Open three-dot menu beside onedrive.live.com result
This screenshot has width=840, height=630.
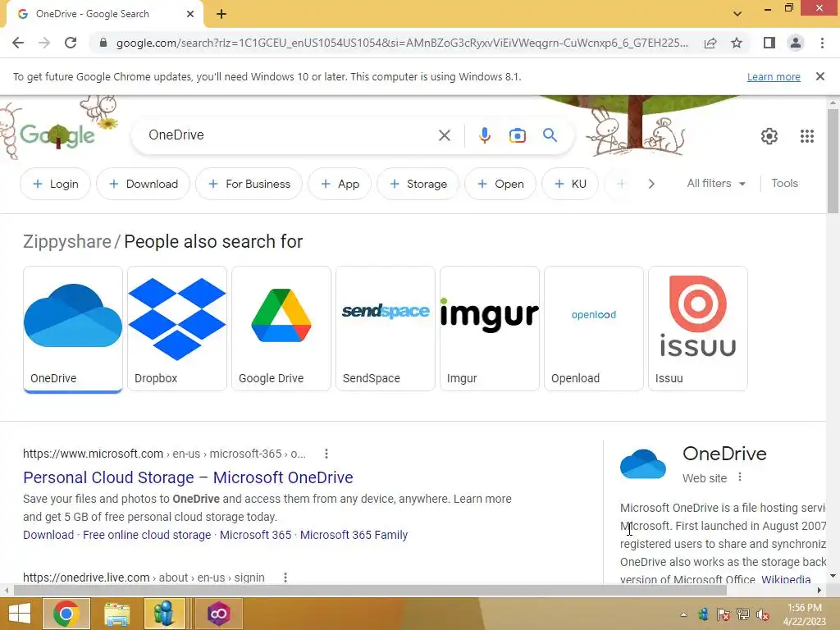coord(285,577)
